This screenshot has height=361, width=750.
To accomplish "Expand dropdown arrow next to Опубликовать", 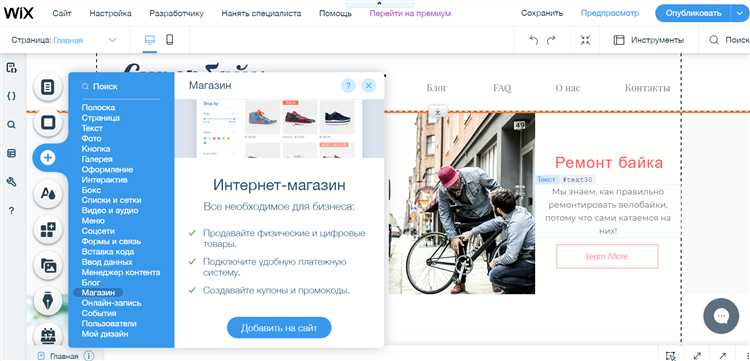I will pyautogui.click(x=739, y=13).
